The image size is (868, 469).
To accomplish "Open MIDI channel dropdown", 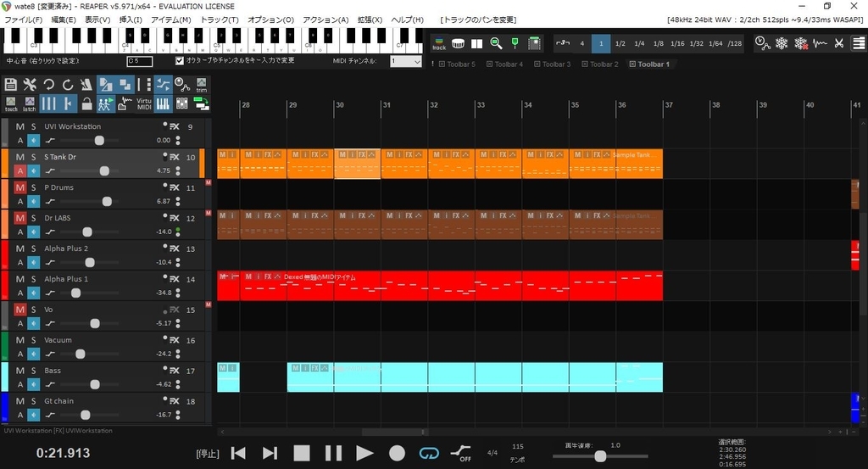I will pyautogui.click(x=406, y=61).
